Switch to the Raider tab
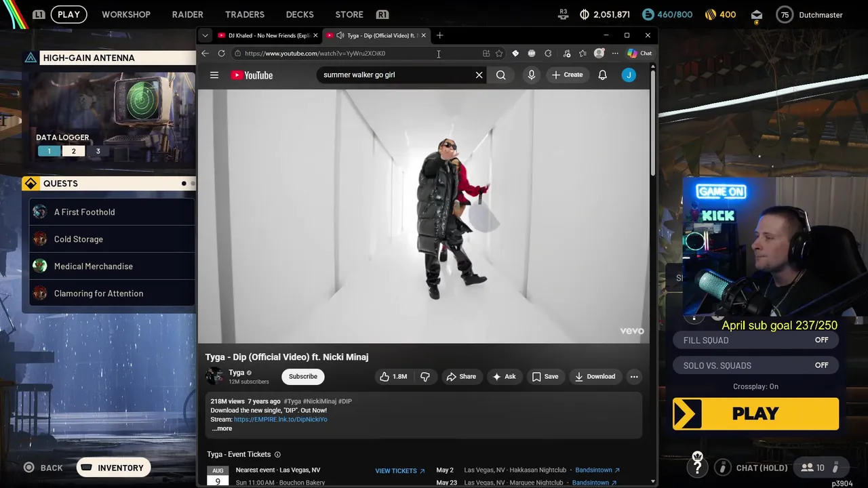Image resolution: width=868 pixels, height=488 pixels. [x=187, y=14]
